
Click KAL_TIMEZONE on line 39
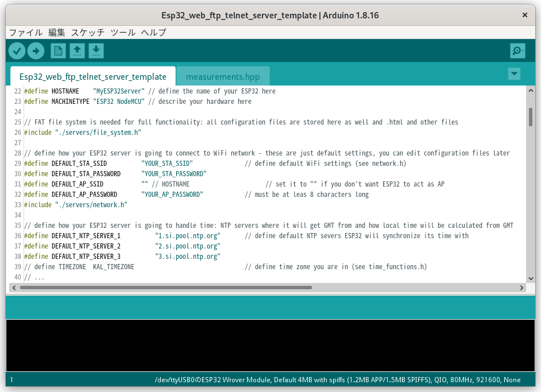[114, 267]
